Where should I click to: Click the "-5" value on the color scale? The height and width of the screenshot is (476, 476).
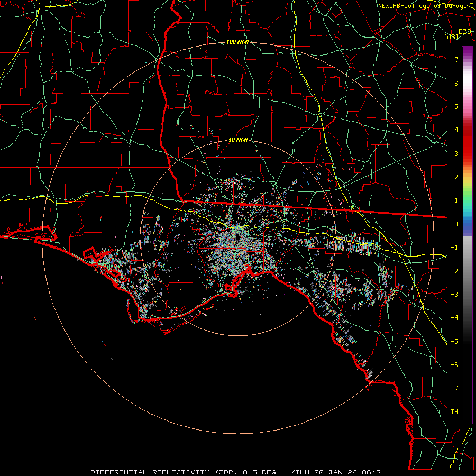click(454, 342)
